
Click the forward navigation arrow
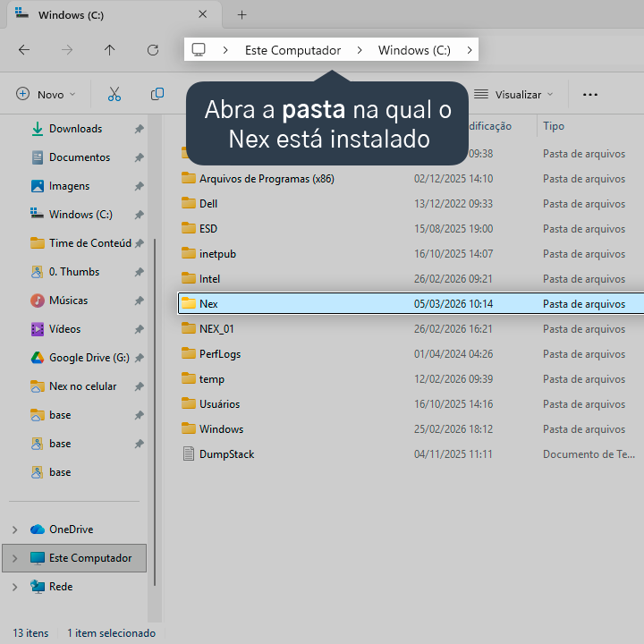coord(67,50)
